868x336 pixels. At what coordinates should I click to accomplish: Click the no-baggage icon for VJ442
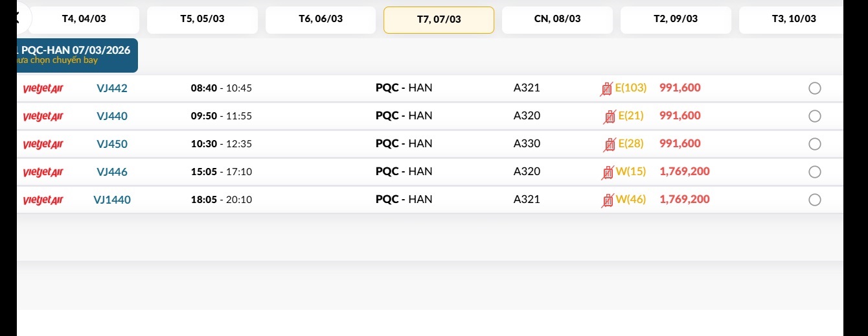[606, 89]
